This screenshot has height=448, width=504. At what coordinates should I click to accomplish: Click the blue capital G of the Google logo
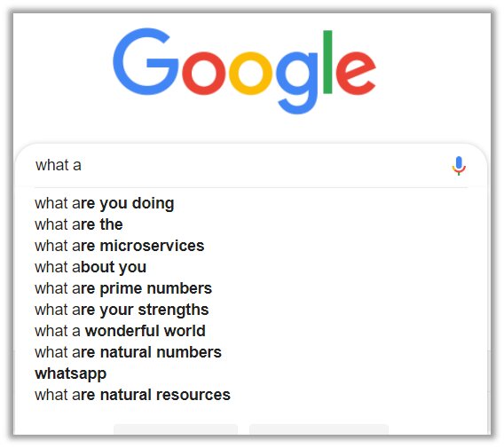pyautogui.click(x=146, y=61)
